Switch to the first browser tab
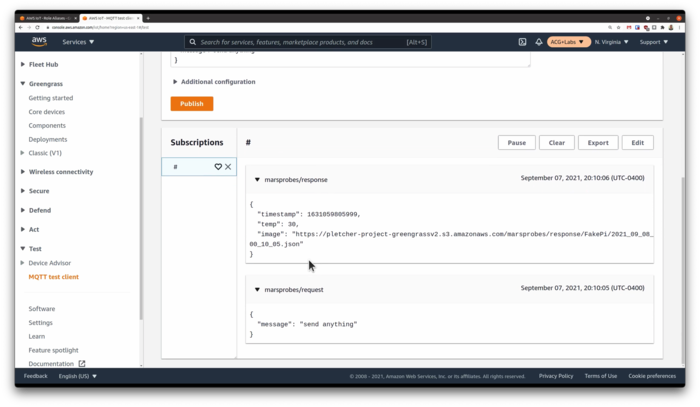Viewport: 700px width, 407px height. point(48,18)
